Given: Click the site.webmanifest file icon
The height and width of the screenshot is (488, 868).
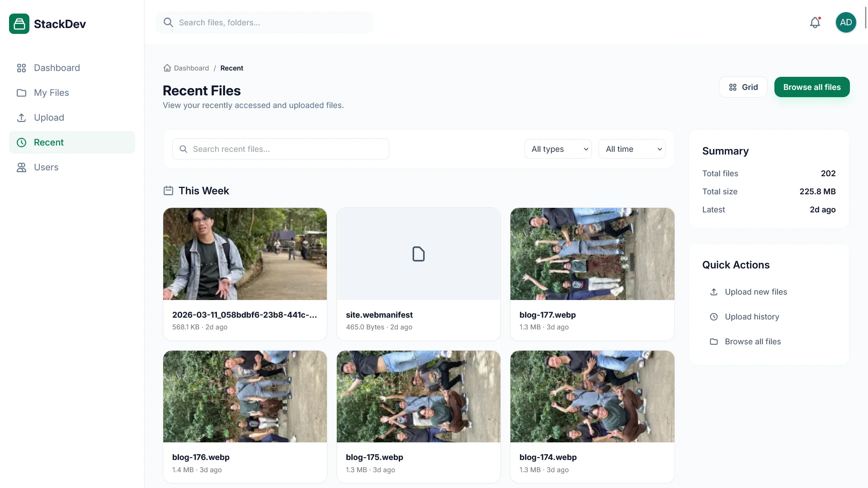Looking at the screenshot, I should tap(418, 254).
